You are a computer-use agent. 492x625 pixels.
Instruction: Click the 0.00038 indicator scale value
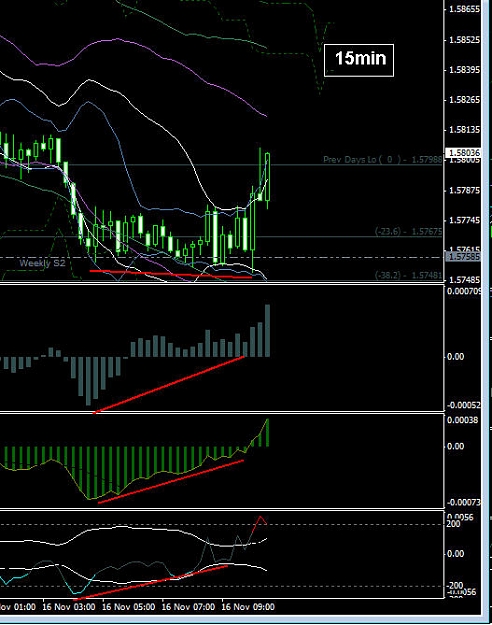462,420
